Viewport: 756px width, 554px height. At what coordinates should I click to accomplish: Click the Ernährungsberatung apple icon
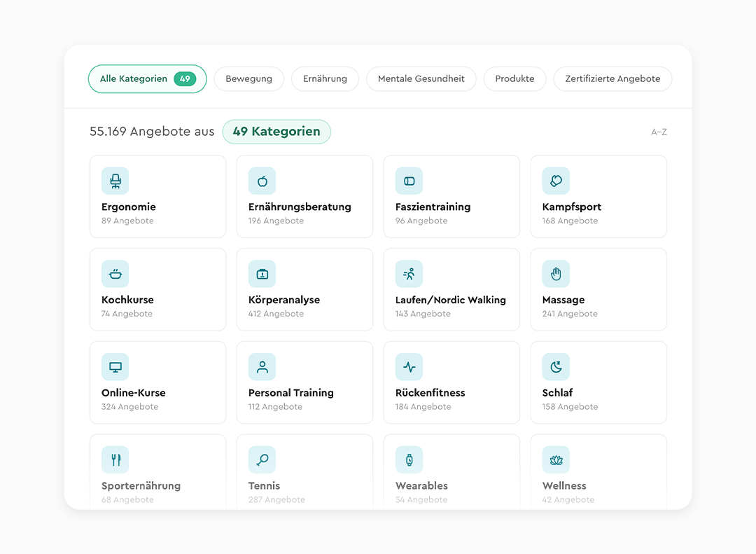[262, 181]
